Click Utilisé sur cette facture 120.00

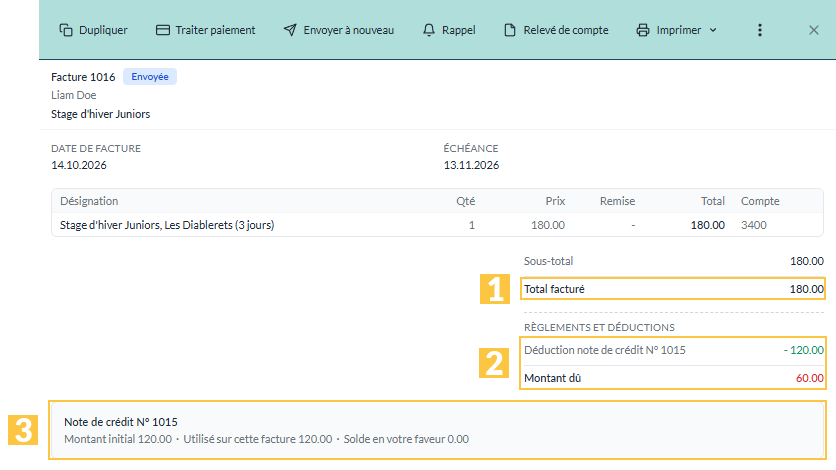pyautogui.click(x=258, y=439)
